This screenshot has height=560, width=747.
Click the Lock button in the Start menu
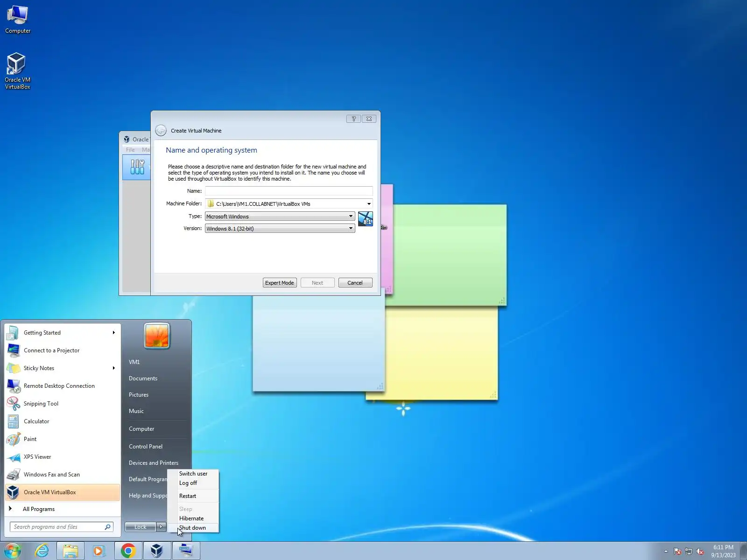point(141,527)
